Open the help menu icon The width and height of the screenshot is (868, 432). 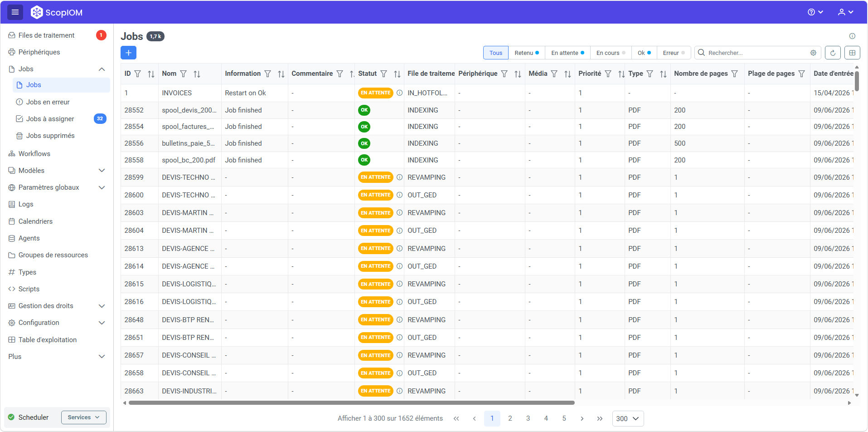point(815,12)
